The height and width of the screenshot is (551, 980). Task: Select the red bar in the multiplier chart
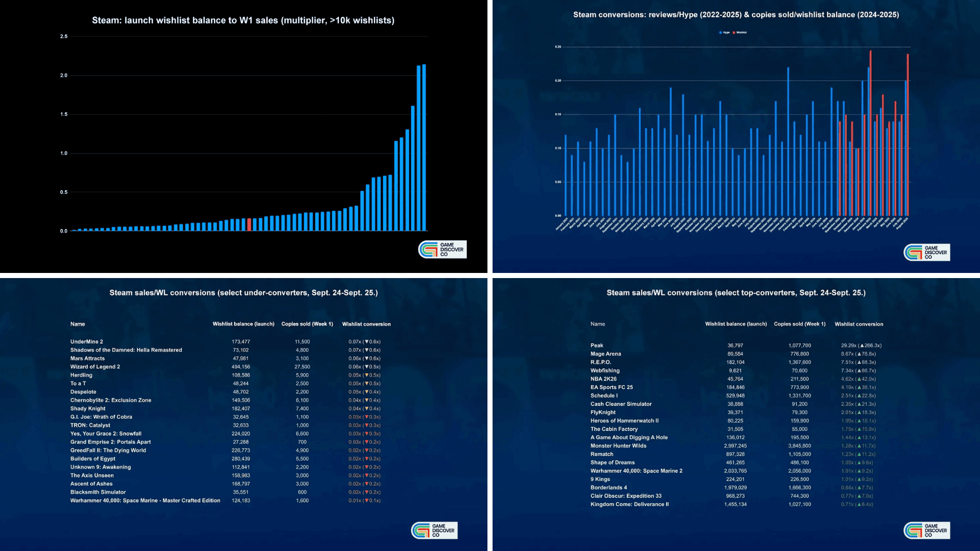(249, 224)
